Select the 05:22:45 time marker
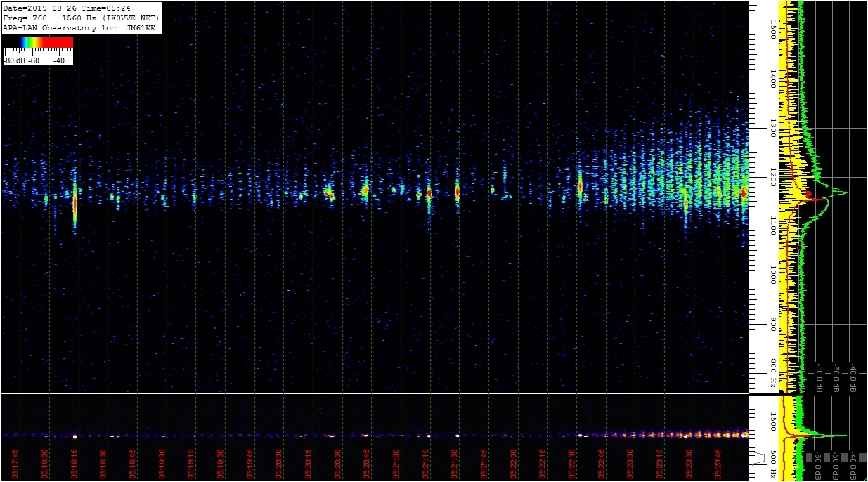 [x=602, y=464]
